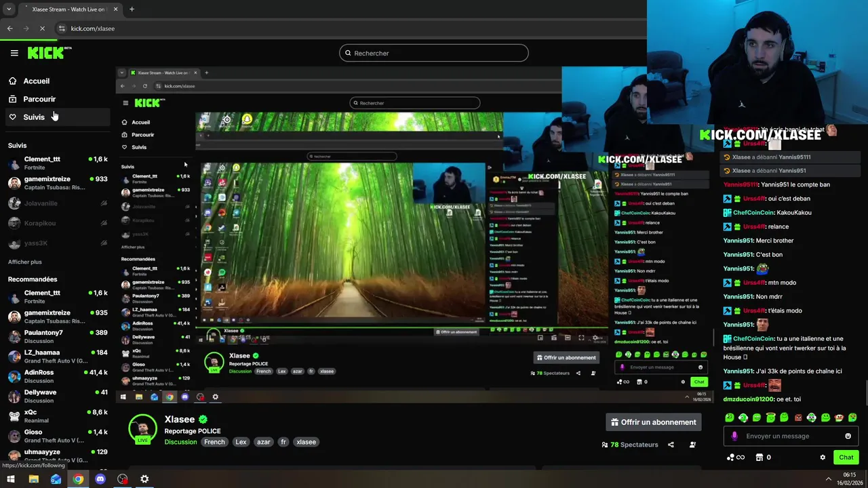868x488 pixels.
Task: Click the Offrir un abonnement button below video
Action: pyautogui.click(x=654, y=422)
